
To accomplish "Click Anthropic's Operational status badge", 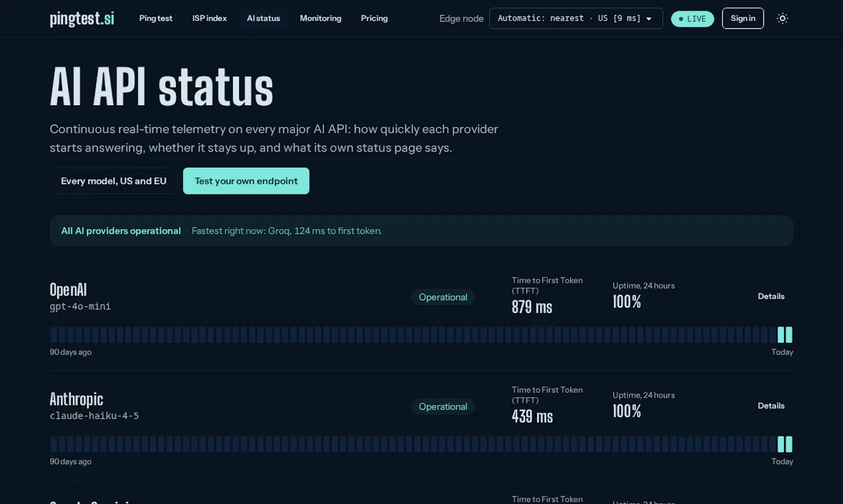I will (443, 407).
